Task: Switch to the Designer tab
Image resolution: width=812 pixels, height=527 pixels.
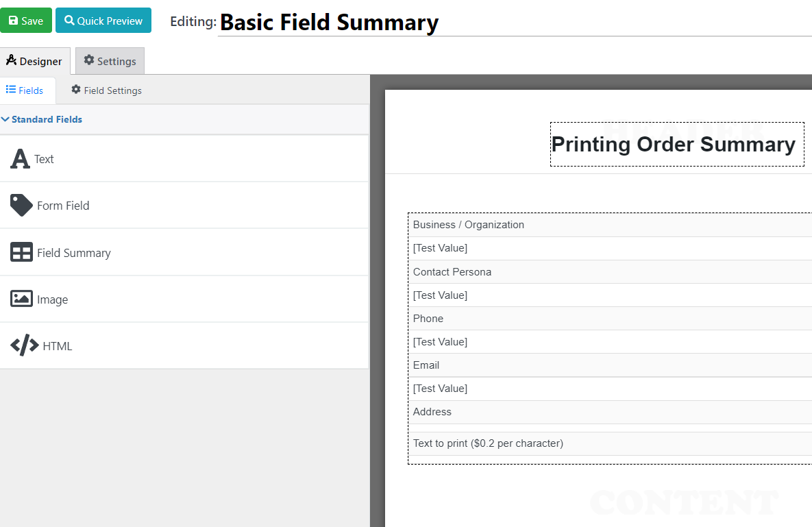Action: click(x=36, y=60)
